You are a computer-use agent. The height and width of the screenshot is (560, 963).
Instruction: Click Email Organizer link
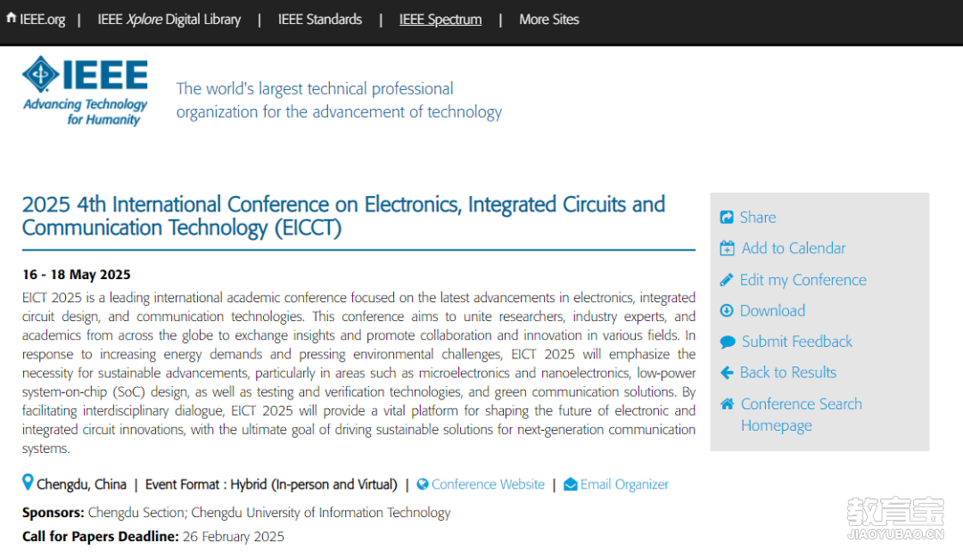click(624, 484)
